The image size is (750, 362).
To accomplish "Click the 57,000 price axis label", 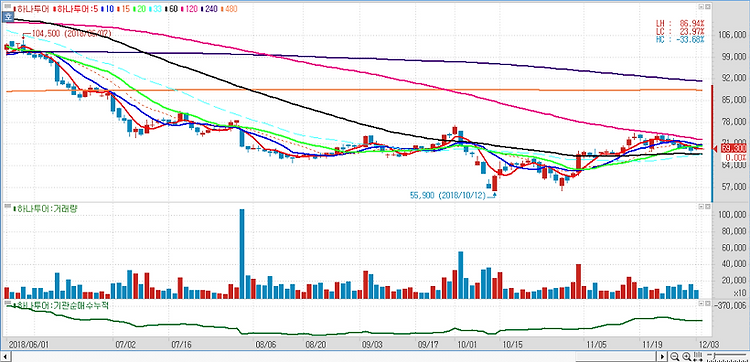I will click(x=735, y=187).
